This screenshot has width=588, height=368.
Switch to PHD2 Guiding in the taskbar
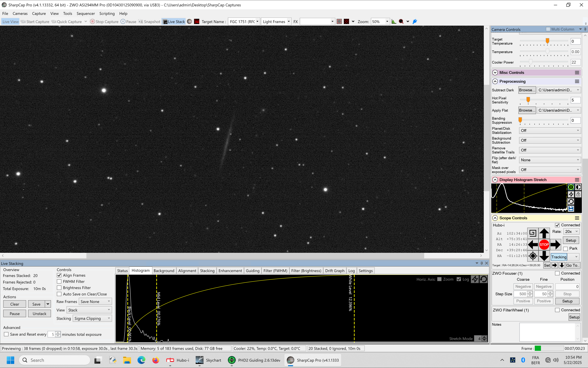[254, 360]
